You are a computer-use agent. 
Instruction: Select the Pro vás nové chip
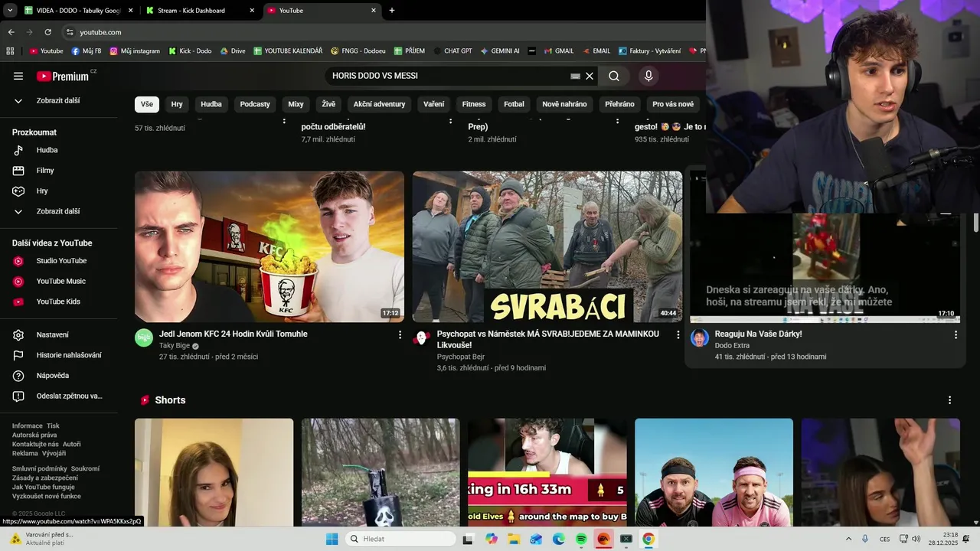[x=673, y=104]
